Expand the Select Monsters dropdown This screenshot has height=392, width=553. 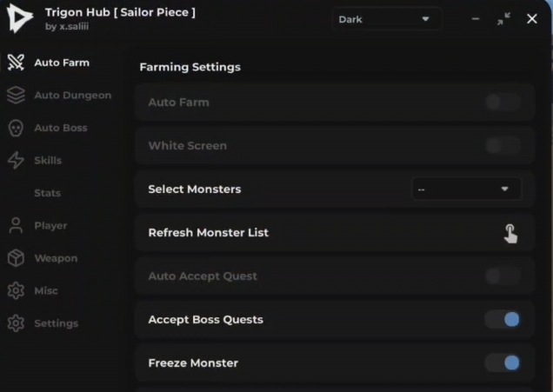[466, 189]
